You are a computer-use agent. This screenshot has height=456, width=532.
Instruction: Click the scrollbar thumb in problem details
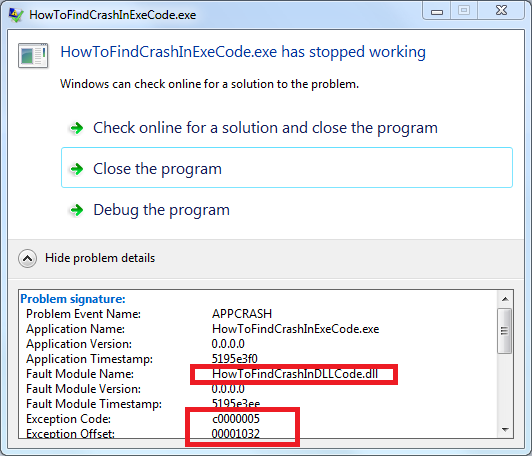point(505,330)
